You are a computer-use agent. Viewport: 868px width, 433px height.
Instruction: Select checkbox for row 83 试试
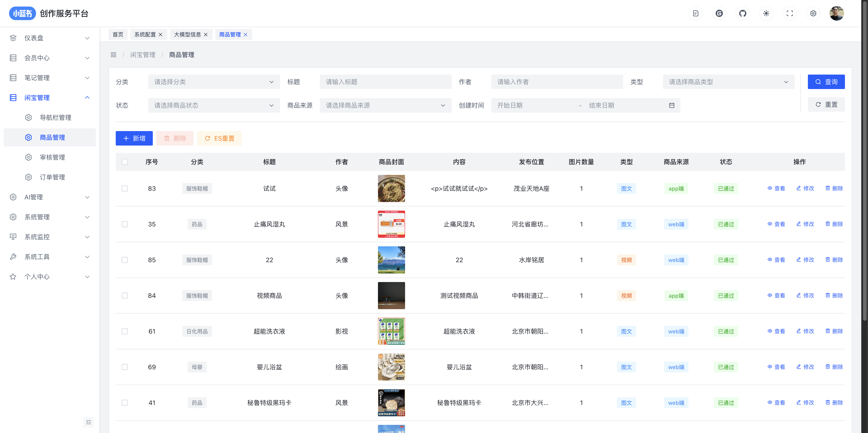(x=125, y=189)
